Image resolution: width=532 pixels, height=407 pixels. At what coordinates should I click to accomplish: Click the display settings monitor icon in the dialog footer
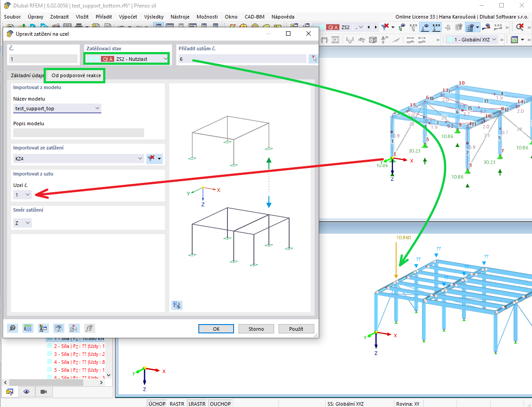59,328
